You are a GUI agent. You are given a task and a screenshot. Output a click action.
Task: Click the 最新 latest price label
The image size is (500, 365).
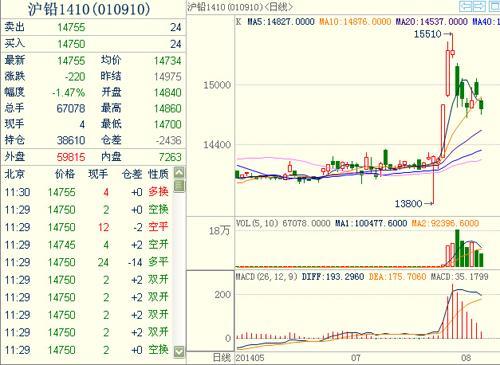click(15, 60)
